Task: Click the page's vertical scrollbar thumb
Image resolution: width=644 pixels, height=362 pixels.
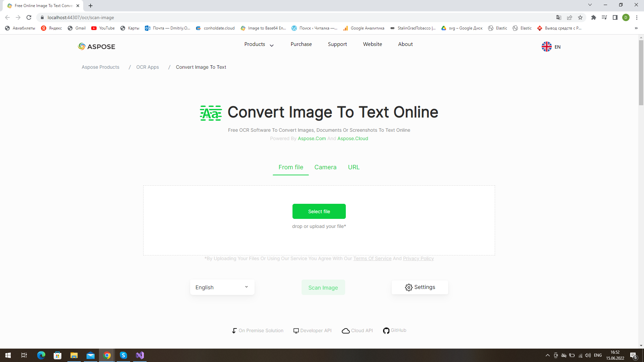Action: point(641,72)
